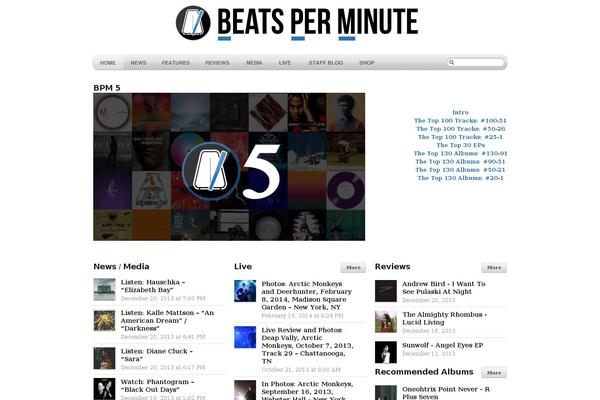
Task: Open Kalle Mattson article thumbnail
Action: tap(104, 320)
